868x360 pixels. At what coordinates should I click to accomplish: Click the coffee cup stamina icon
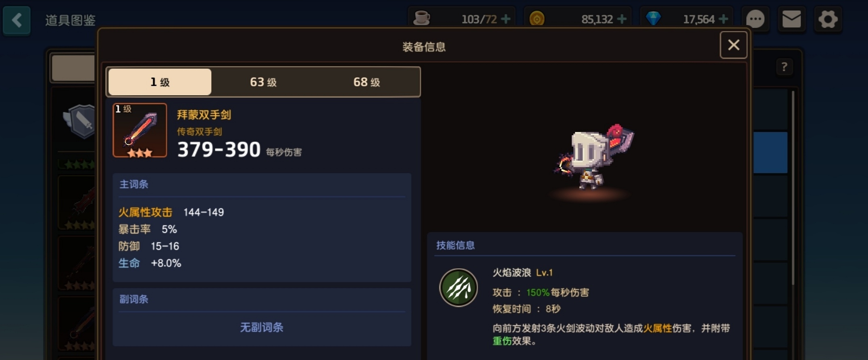[422, 18]
